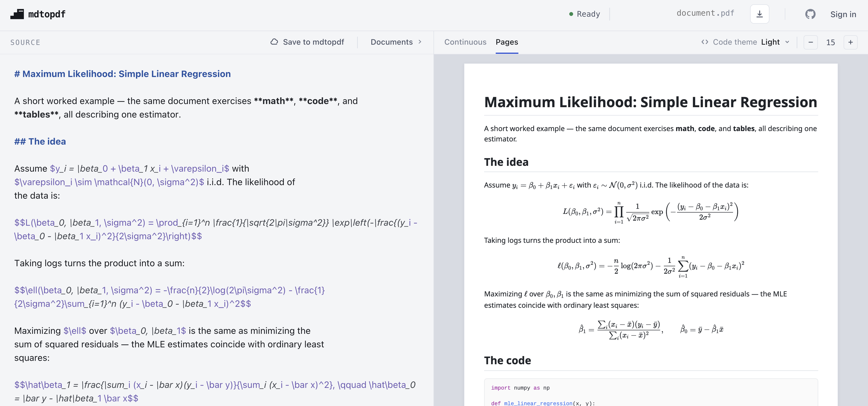The width and height of the screenshot is (868, 406).
Task: Click Sign in link
Action: [843, 14]
